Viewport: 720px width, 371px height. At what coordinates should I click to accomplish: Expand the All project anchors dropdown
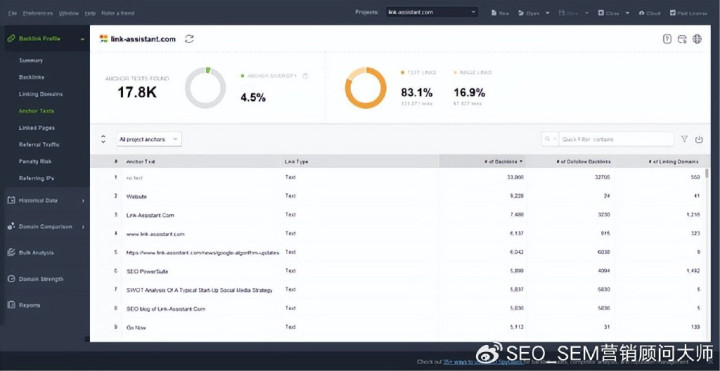pos(149,139)
